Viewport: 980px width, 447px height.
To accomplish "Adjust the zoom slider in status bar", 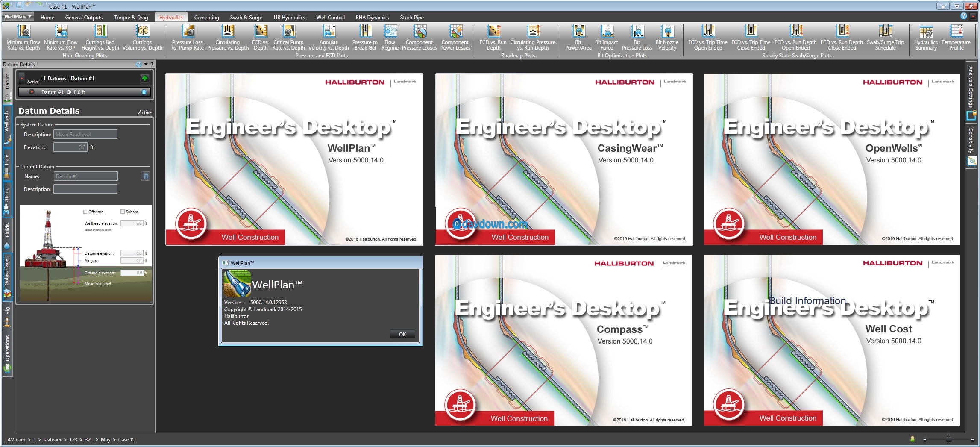I will pyautogui.click(x=948, y=439).
